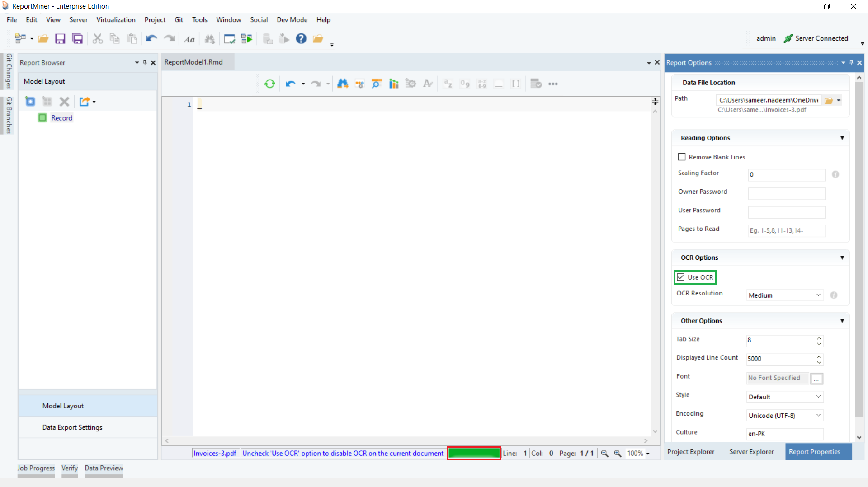Click the Cut scissors icon
This screenshot has width=868, height=487.
tap(97, 39)
